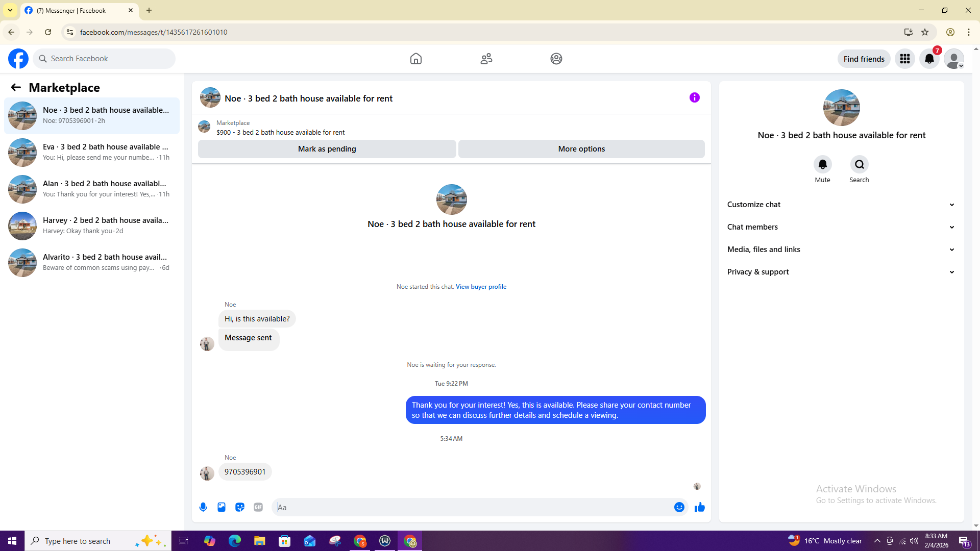Open the GIF picker icon

click(x=258, y=507)
